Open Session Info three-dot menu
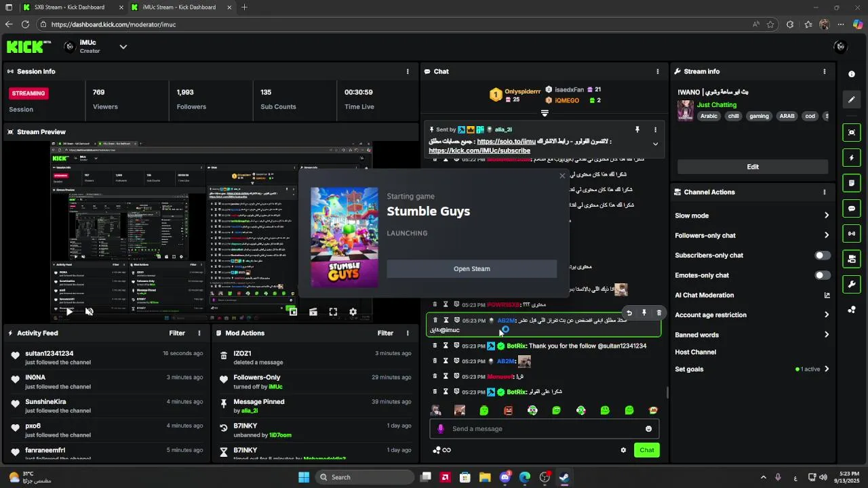This screenshot has height=488, width=868. pyautogui.click(x=408, y=71)
